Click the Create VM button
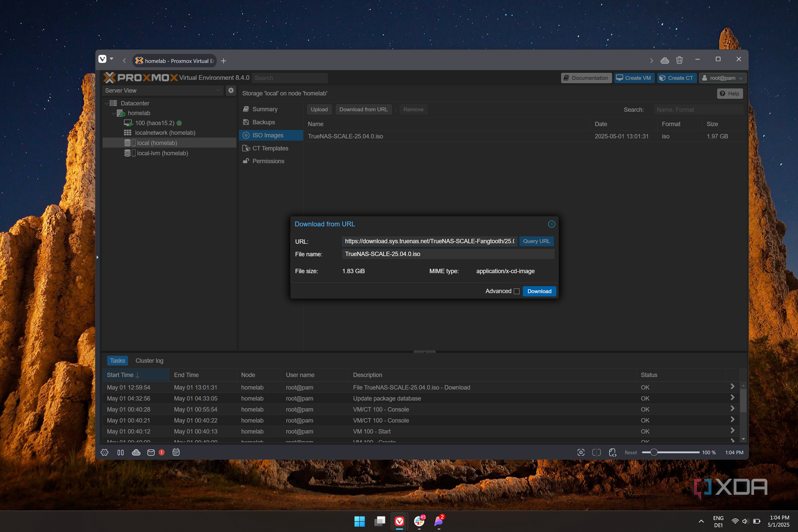Image resolution: width=798 pixels, height=532 pixels. point(634,78)
